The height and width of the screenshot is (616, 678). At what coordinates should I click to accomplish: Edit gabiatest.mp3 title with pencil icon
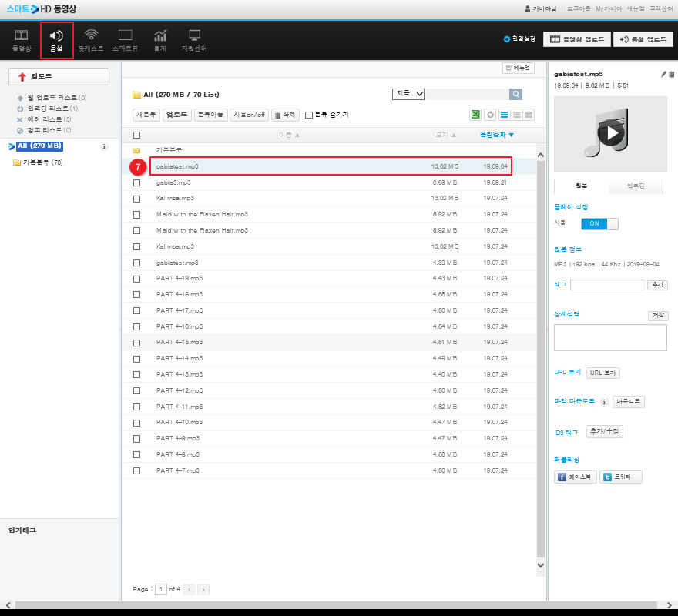point(663,74)
